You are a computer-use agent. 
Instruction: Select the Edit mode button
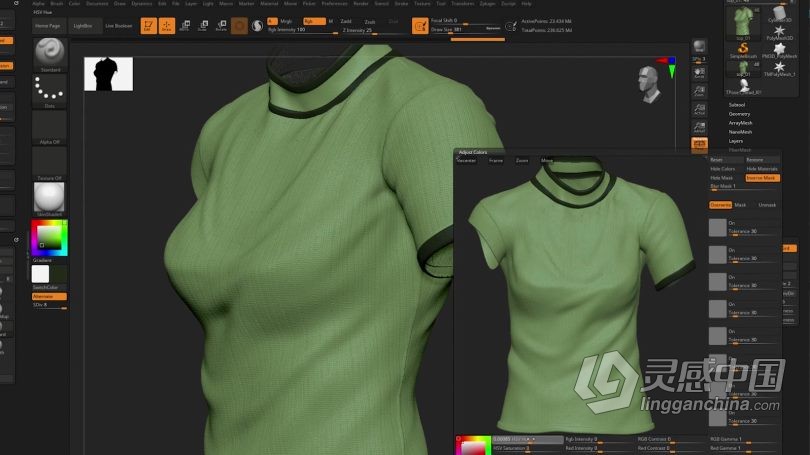click(x=149, y=25)
